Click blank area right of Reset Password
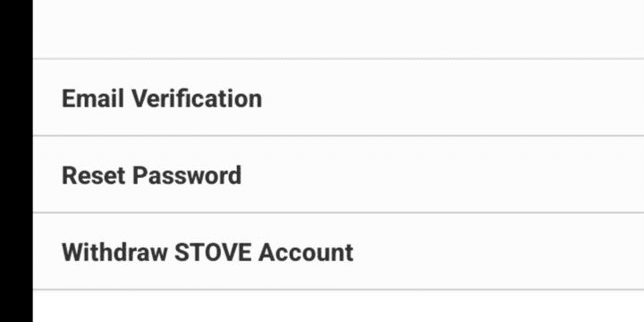Image resolution: width=644 pixels, height=322 pixels. click(444, 174)
